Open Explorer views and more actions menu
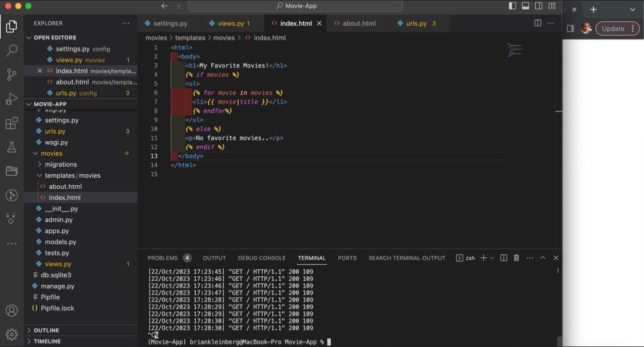The image size is (644, 347). coord(126,23)
